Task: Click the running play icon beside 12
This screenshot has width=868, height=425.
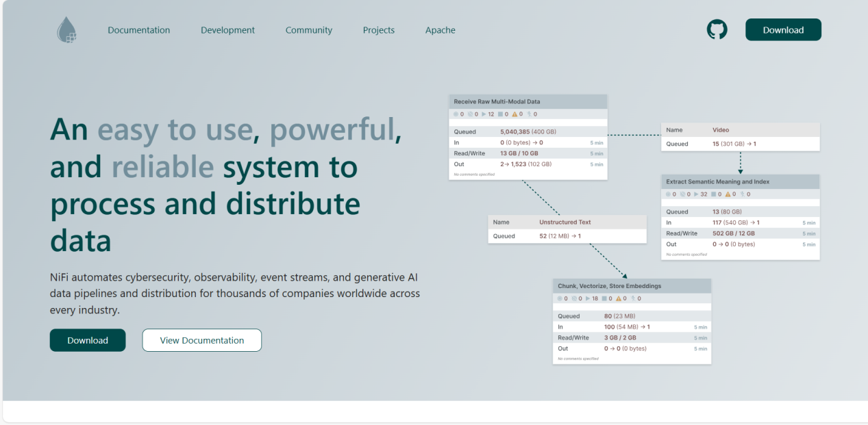Action: point(484,114)
